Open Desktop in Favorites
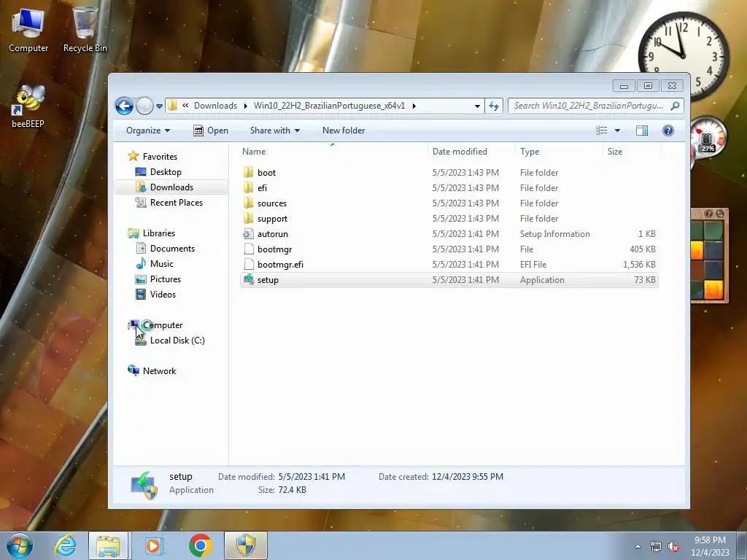 [166, 172]
